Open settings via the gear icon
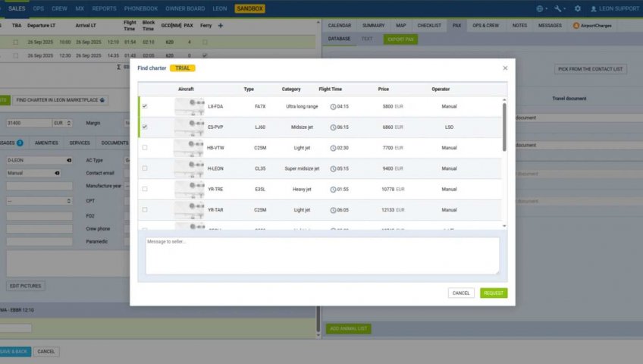Image resolution: width=643 pixels, height=364 pixels. pyautogui.click(x=578, y=8)
